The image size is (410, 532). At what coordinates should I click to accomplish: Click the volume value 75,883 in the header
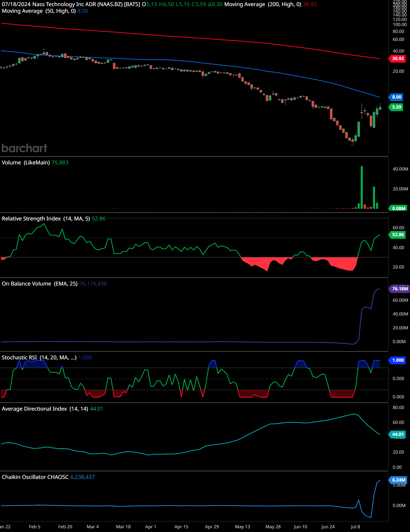point(60,163)
